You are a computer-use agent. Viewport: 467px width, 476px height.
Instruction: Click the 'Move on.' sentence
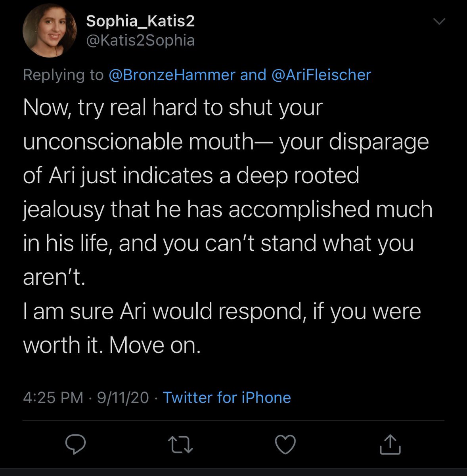(x=155, y=345)
